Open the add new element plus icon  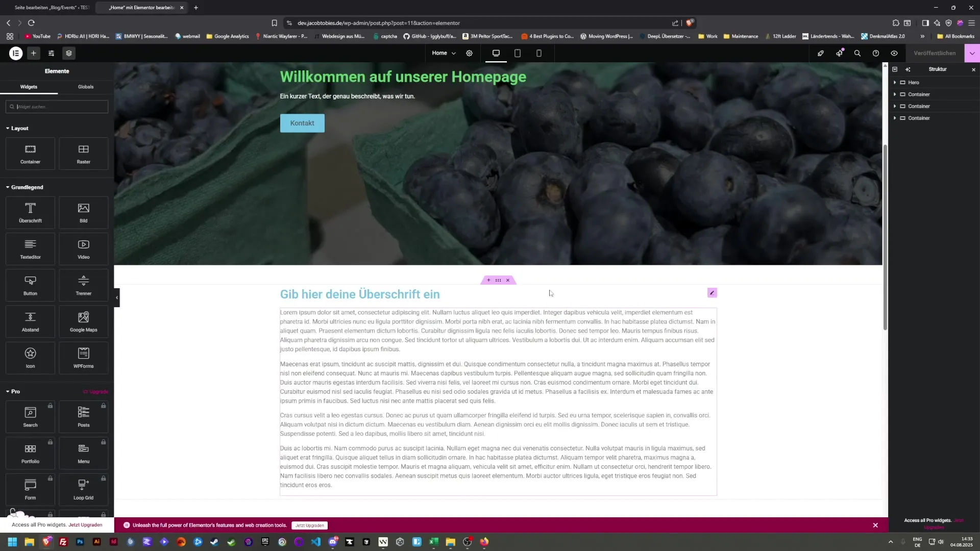coord(33,53)
